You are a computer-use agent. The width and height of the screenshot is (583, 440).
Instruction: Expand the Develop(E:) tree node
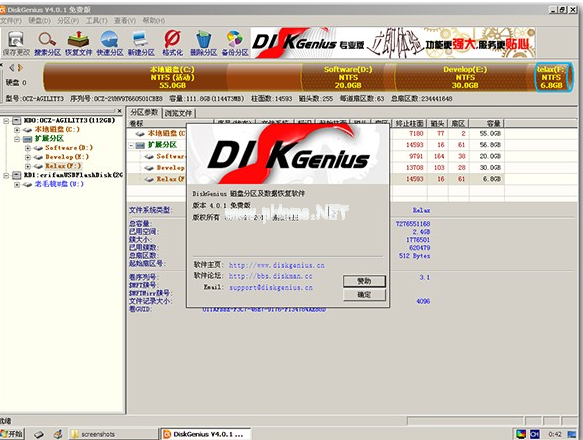(x=28, y=157)
